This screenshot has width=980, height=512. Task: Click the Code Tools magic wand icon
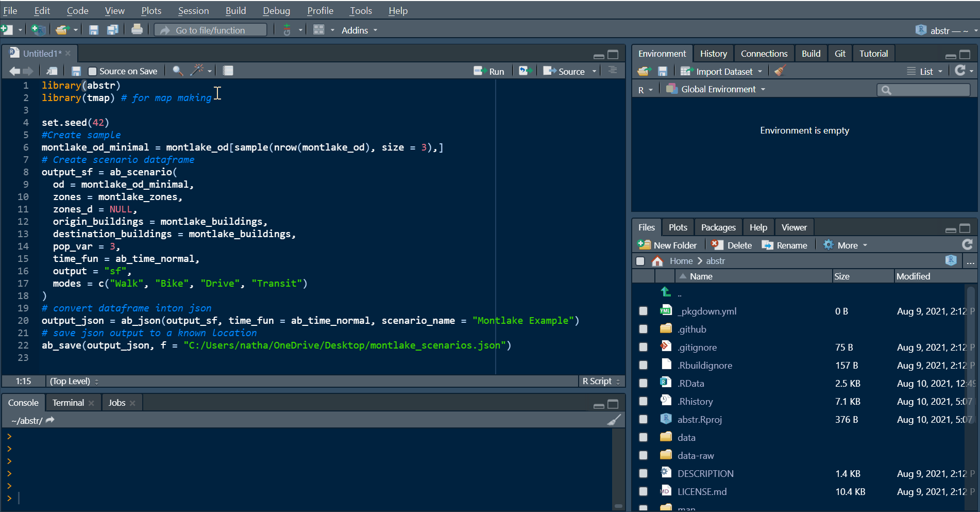[197, 70]
